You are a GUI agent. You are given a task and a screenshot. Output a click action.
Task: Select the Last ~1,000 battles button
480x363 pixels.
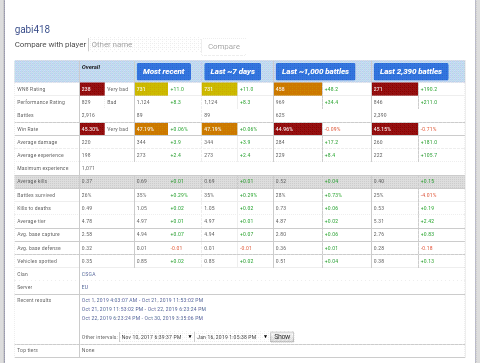(x=315, y=72)
